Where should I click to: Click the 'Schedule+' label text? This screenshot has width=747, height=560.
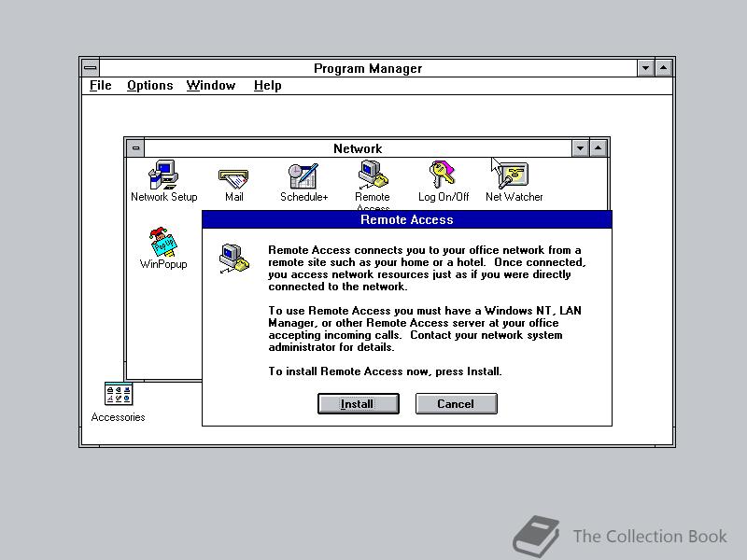[x=304, y=197]
